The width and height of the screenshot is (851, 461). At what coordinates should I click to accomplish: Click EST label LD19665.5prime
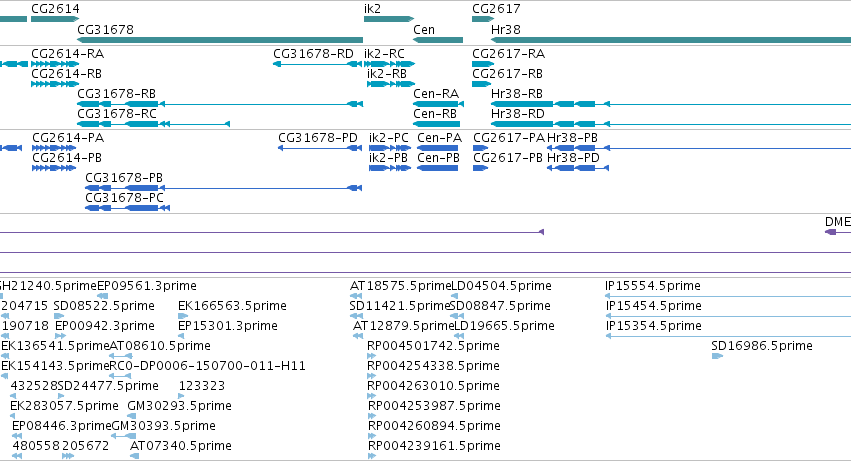504,326
